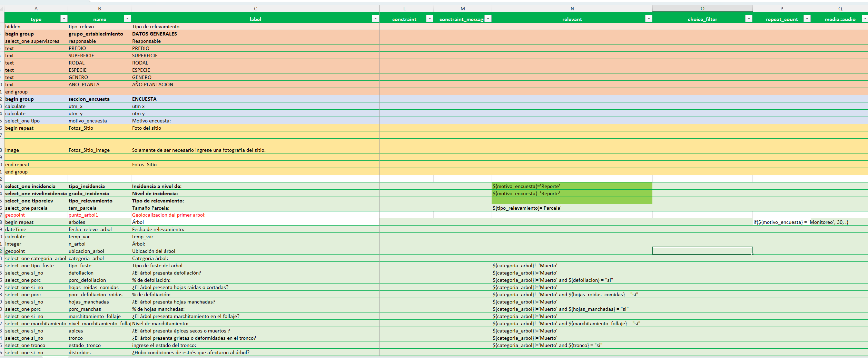The height and width of the screenshot is (358, 868).
Task: Select column N by its header letter
Action: pyautogui.click(x=572, y=9)
